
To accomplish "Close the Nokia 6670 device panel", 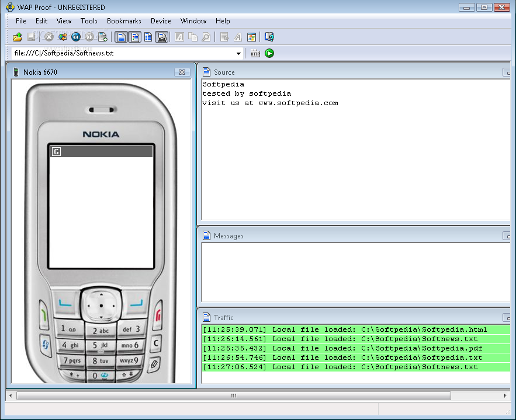I will coord(182,72).
